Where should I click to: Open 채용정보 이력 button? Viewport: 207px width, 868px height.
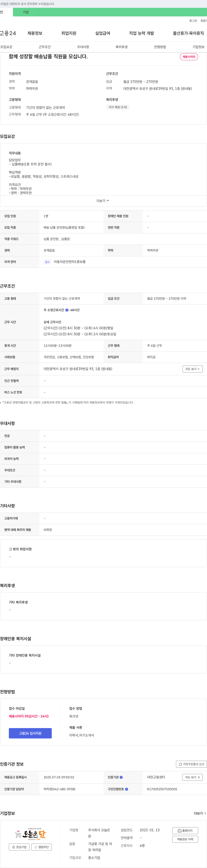(185, 839)
